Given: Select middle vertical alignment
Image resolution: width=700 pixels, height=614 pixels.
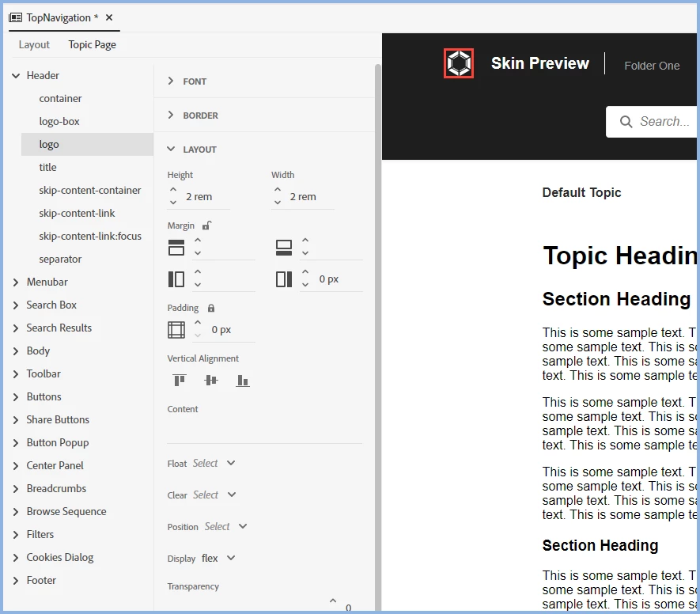Looking at the screenshot, I should click(210, 381).
